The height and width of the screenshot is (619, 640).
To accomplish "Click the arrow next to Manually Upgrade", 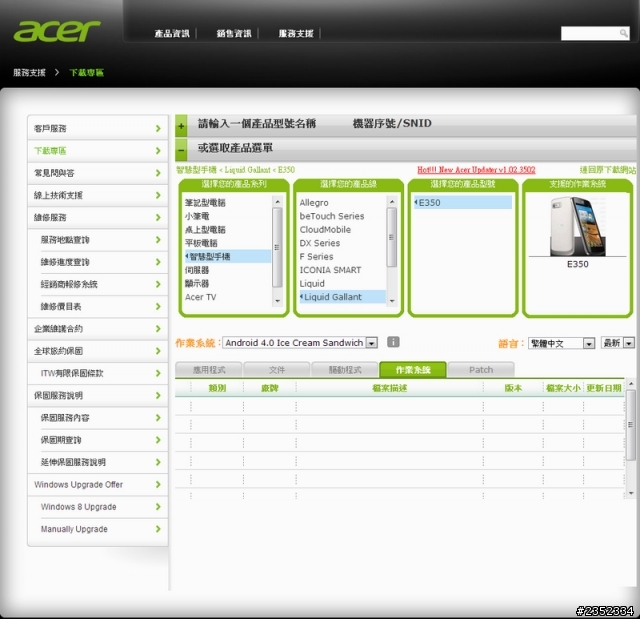I will [158, 529].
